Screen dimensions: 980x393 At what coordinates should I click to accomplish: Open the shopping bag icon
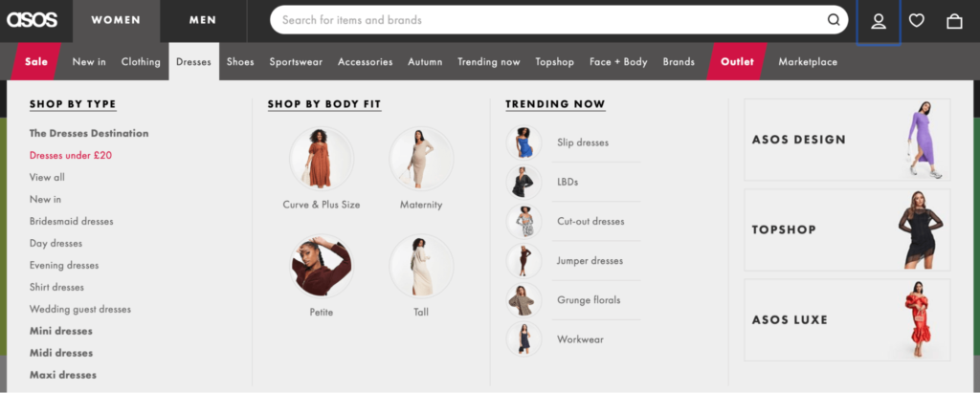[954, 21]
